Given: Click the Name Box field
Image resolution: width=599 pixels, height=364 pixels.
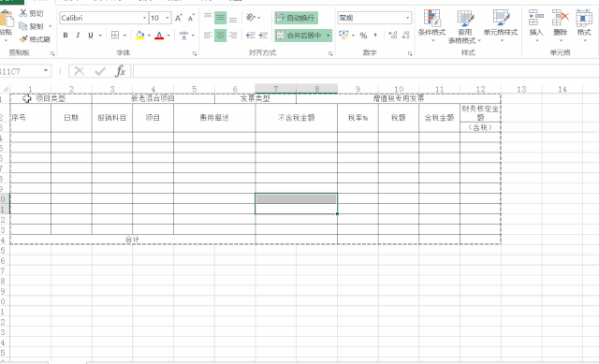Looking at the screenshot, I should click(21, 71).
